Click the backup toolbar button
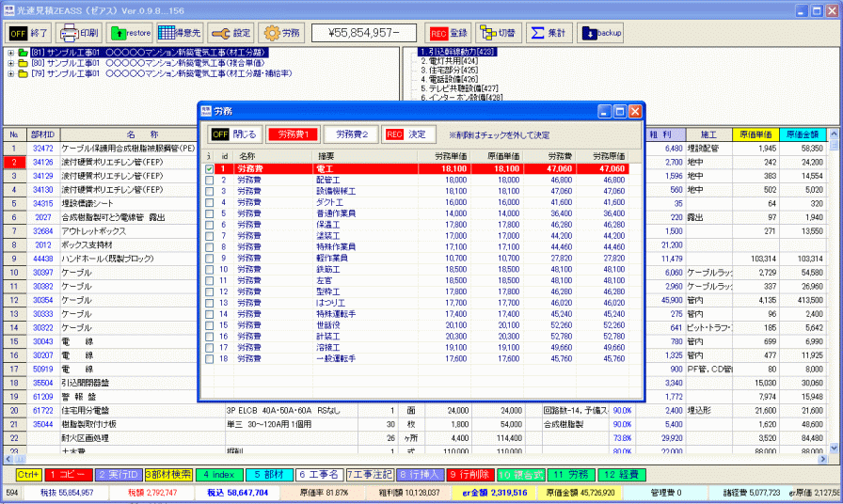The width and height of the screenshot is (843, 504). 600,33
